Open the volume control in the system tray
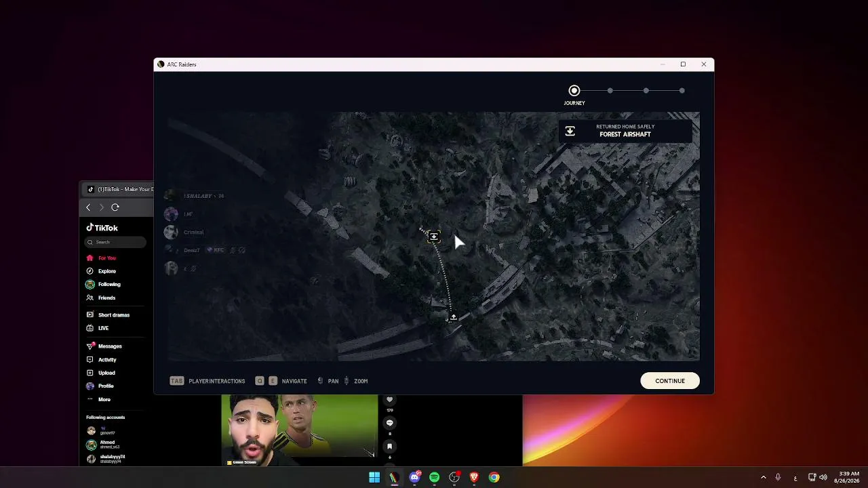868x488 pixels. click(x=823, y=477)
